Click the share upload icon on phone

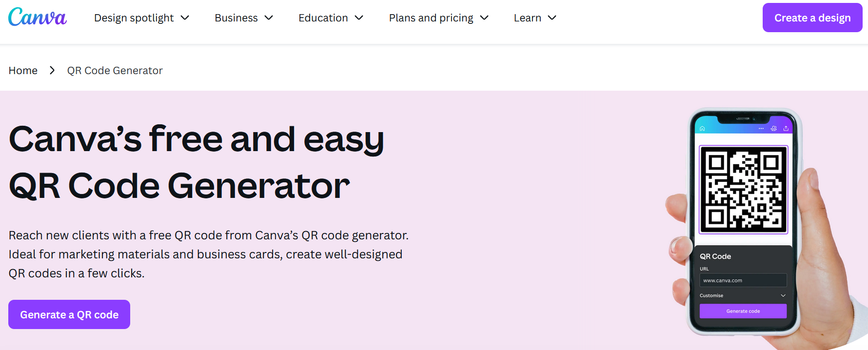pyautogui.click(x=786, y=129)
